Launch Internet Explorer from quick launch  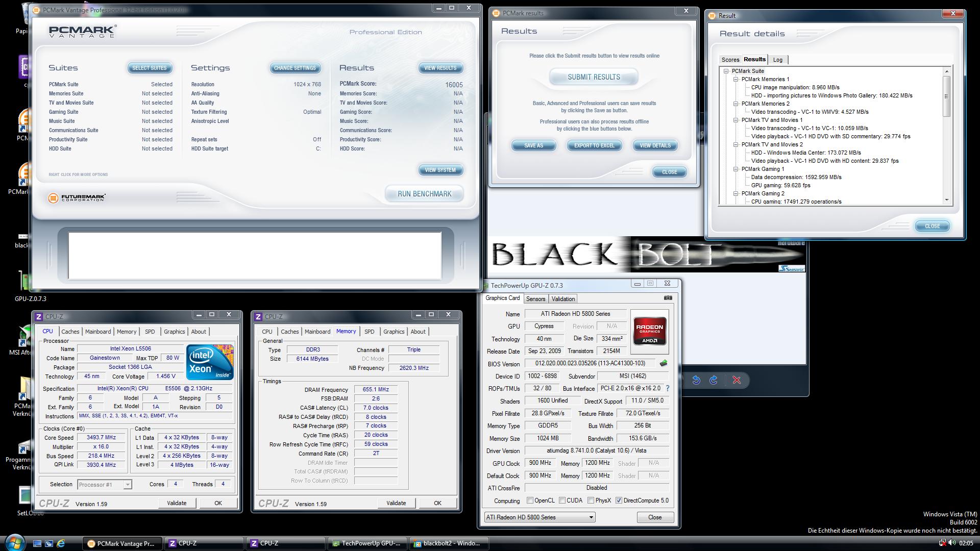[61, 543]
